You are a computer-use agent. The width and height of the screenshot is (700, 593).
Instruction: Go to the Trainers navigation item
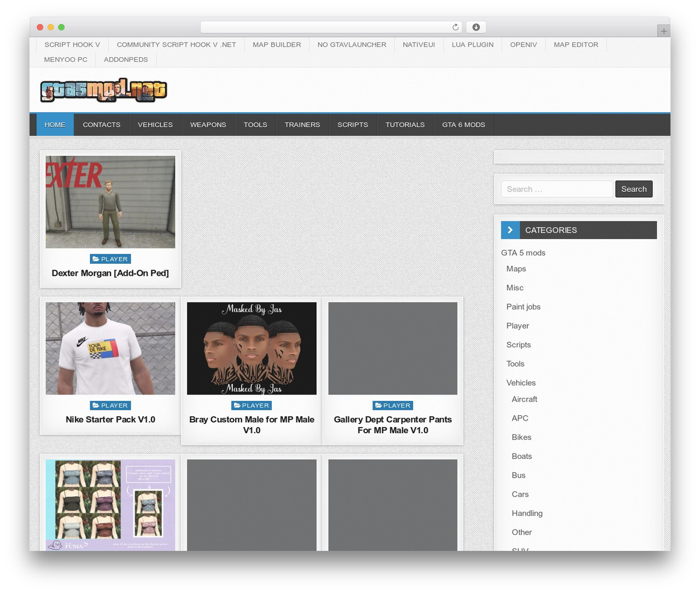(x=302, y=125)
